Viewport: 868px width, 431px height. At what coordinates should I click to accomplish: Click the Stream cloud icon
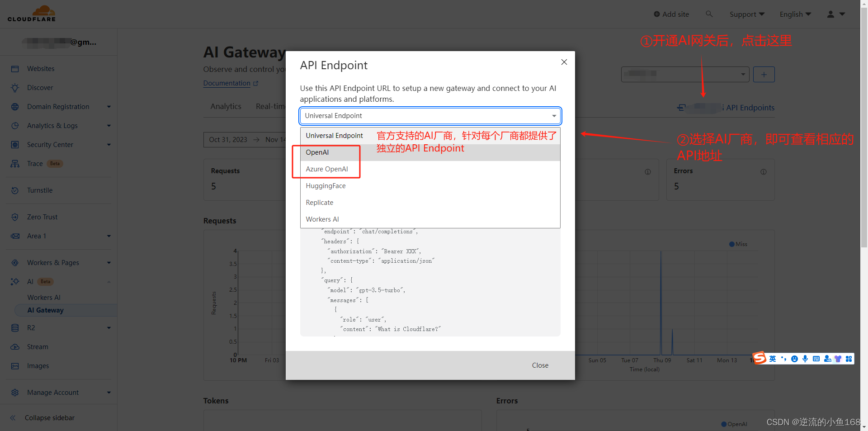pos(15,347)
